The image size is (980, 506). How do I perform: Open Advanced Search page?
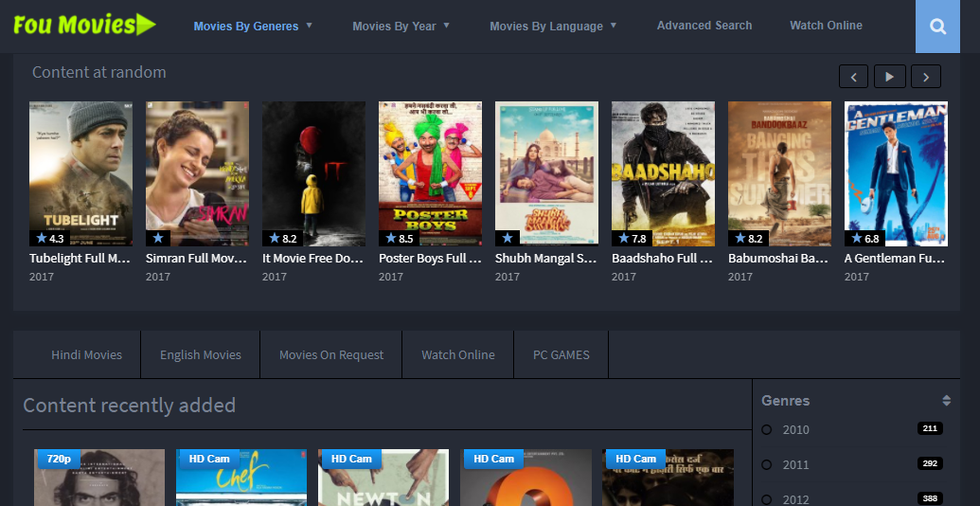[x=704, y=26]
